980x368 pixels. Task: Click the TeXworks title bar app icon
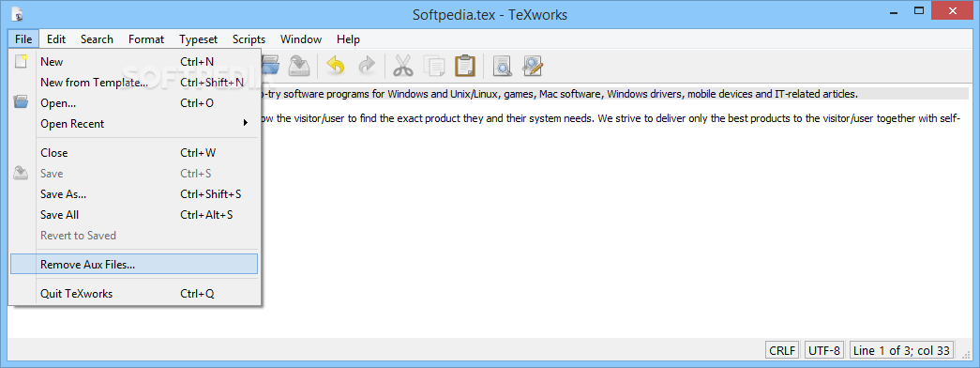18,14
